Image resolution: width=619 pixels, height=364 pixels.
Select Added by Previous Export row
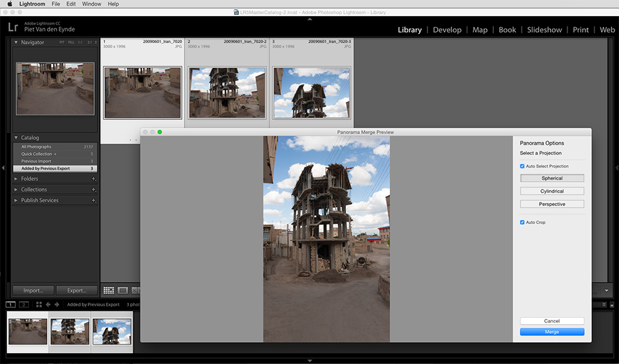[55, 168]
